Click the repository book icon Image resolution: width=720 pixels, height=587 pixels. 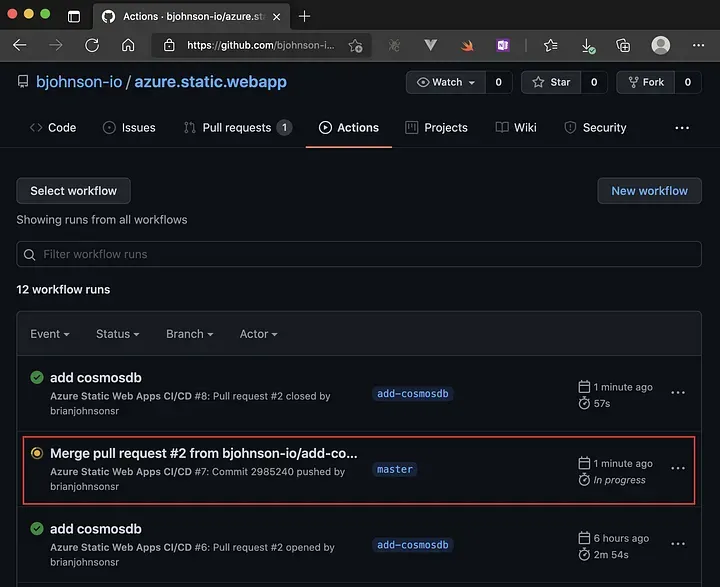coord(22,81)
